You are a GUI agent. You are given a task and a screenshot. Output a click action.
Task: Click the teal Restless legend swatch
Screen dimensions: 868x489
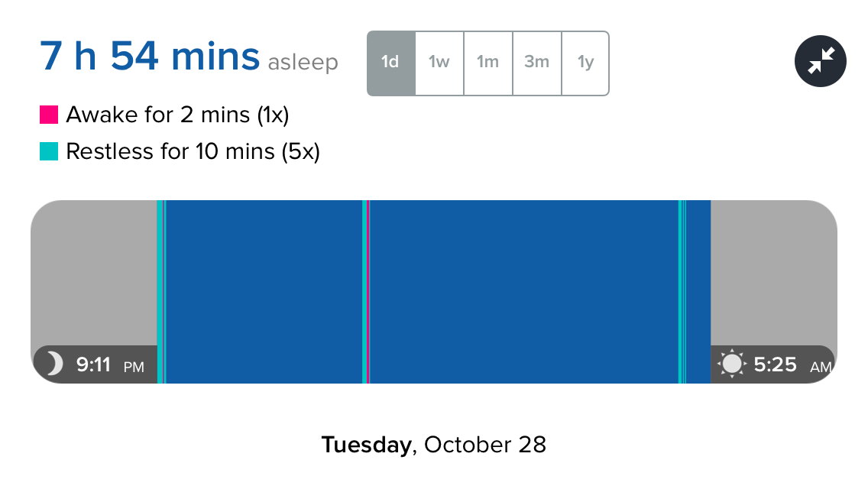49,151
